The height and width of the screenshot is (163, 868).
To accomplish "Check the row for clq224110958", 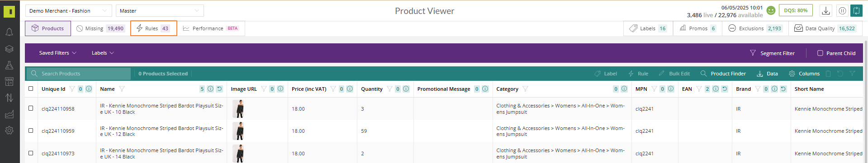I will [x=31, y=108].
